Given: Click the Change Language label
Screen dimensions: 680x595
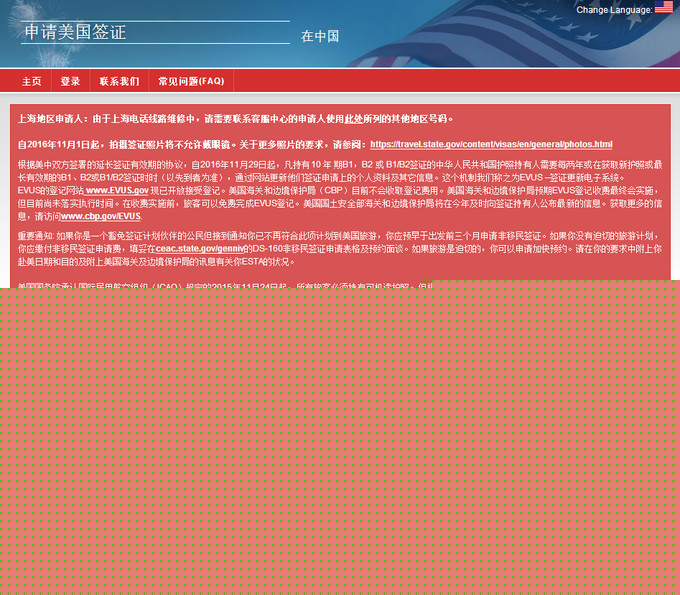Looking at the screenshot, I should tap(614, 10).
